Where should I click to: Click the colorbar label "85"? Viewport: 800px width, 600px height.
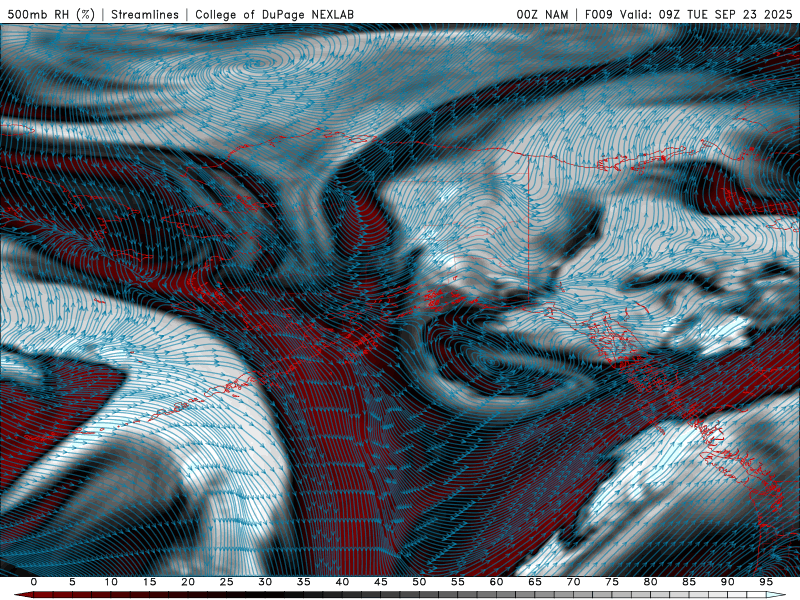click(689, 582)
